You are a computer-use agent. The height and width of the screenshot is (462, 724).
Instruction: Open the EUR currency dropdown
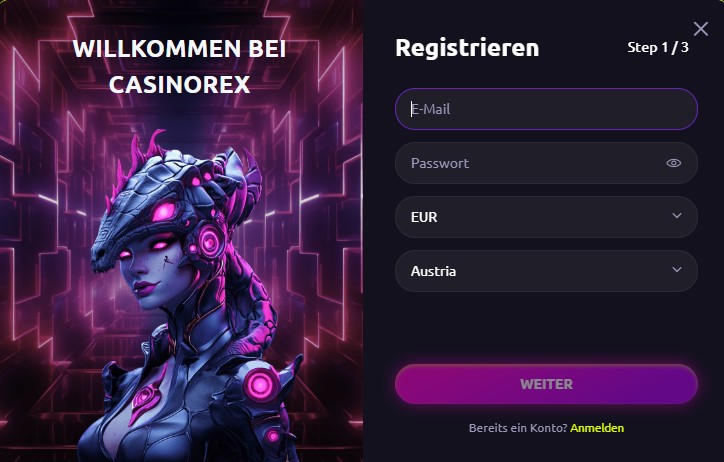pos(546,217)
